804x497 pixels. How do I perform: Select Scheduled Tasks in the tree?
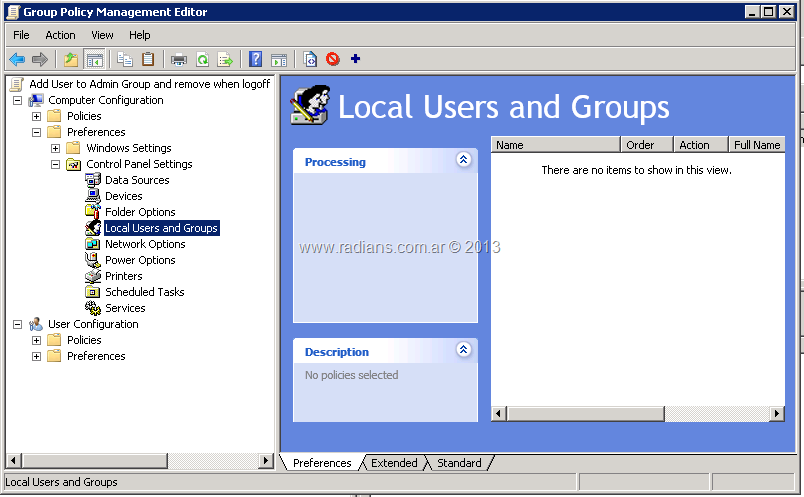144,292
